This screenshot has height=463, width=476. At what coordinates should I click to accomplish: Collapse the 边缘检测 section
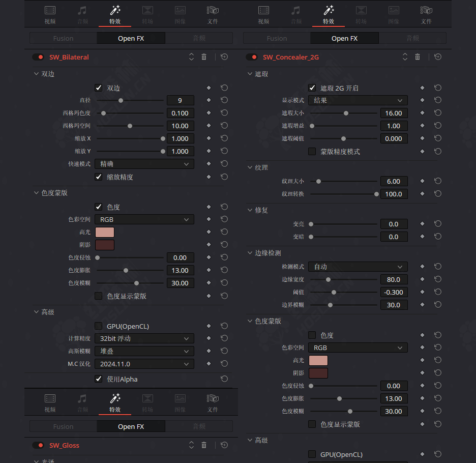click(x=250, y=253)
